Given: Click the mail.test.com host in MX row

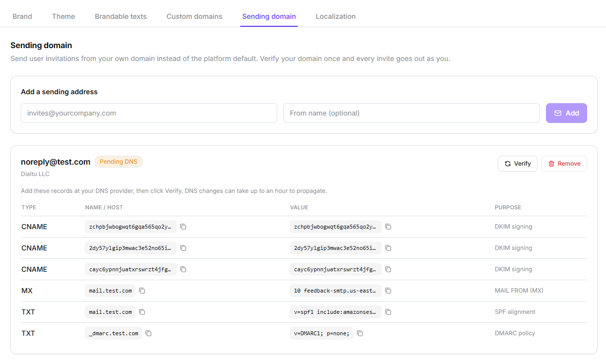Looking at the screenshot, I should click(x=111, y=291).
